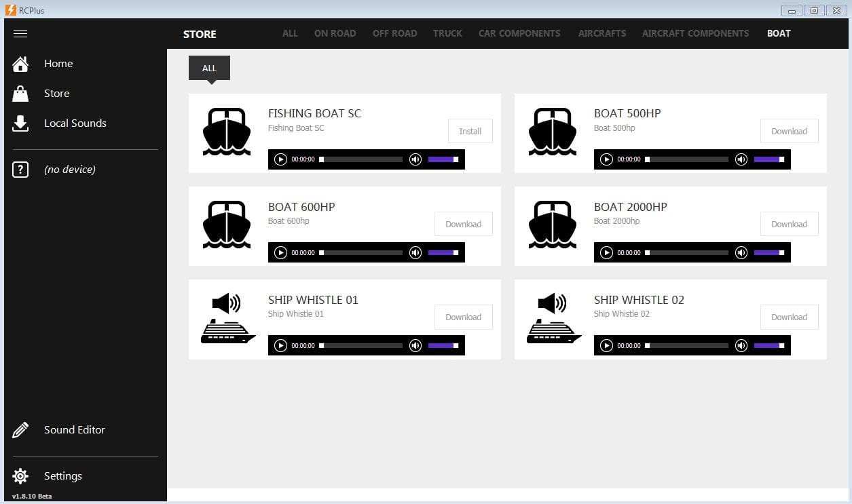
Task: Toggle mute on Ship Whistle 02 preview
Action: 741,345
